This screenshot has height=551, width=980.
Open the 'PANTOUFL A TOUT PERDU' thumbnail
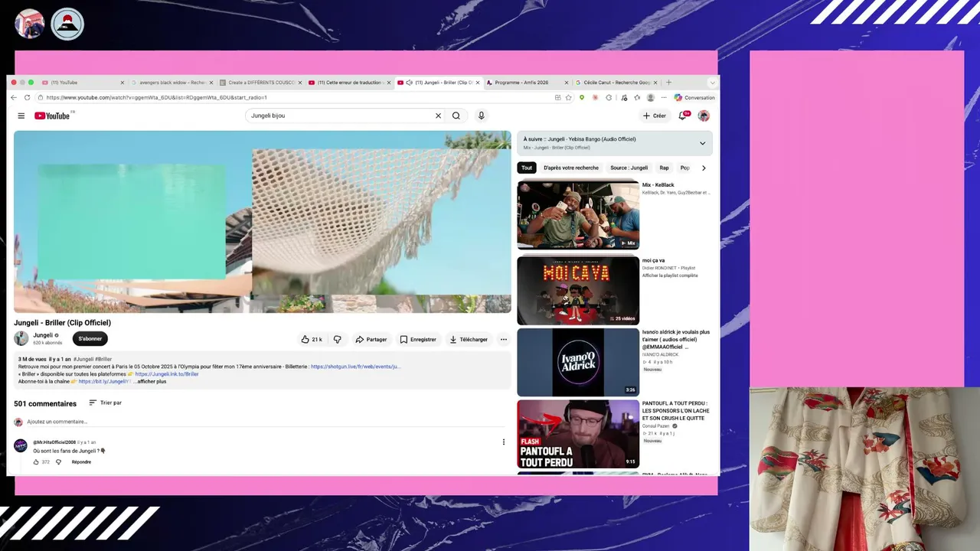click(x=578, y=434)
